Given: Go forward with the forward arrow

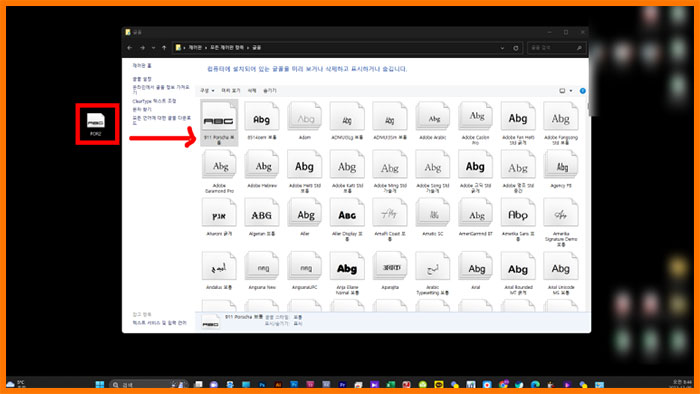Looking at the screenshot, I should click(x=142, y=48).
